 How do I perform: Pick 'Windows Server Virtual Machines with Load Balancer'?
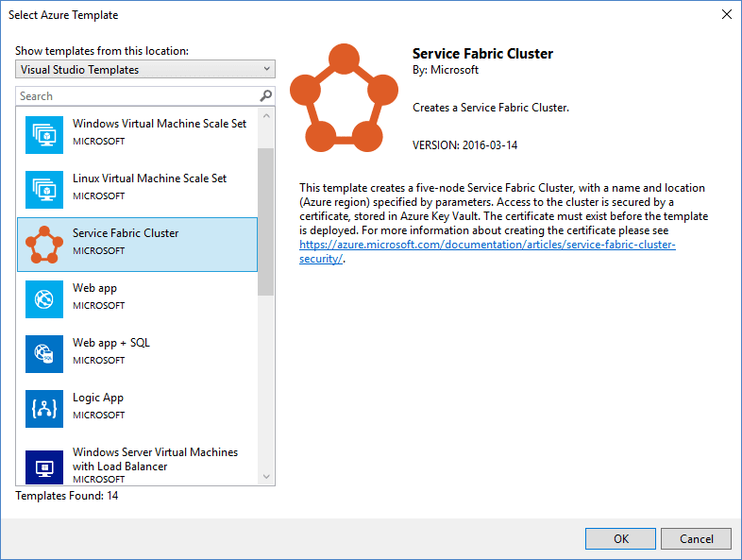coord(155,459)
